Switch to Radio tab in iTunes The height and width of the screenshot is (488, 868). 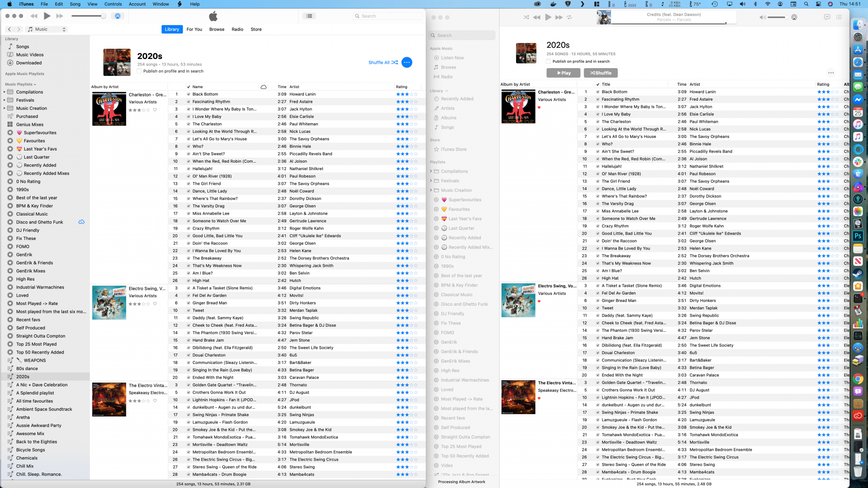[x=237, y=29]
